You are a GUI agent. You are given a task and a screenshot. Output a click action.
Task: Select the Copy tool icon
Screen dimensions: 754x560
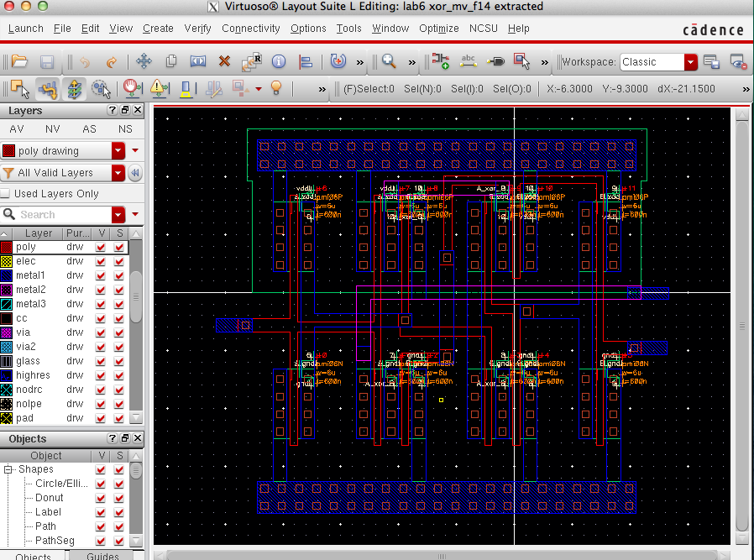tap(170, 60)
